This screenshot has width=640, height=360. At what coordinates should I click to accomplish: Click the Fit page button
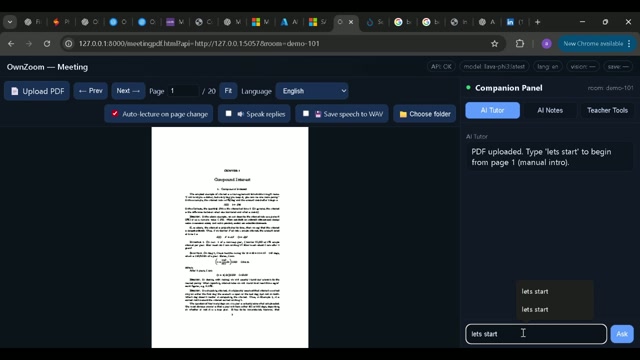pos(228,91)
